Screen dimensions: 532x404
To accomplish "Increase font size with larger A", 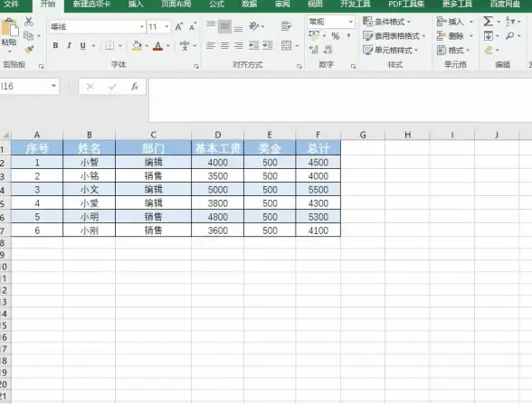I will 179,27.
